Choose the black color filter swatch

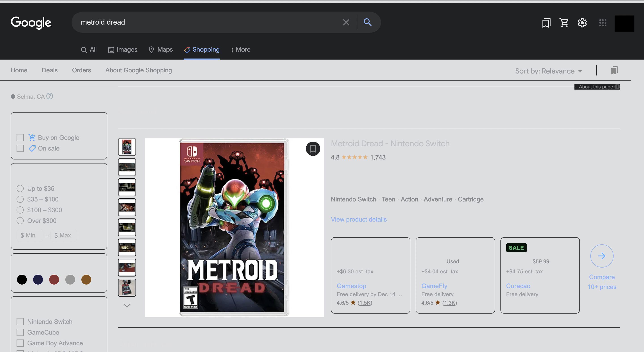coord(22,279)
